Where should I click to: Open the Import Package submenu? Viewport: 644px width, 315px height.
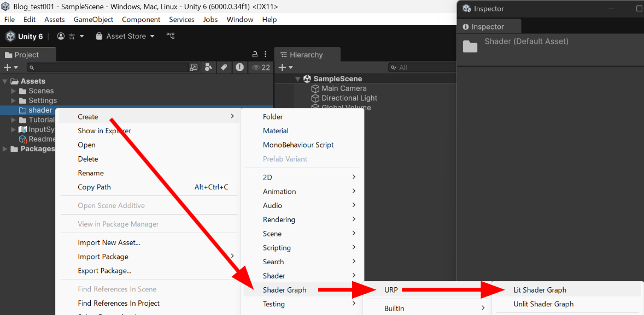click(149, 257)
